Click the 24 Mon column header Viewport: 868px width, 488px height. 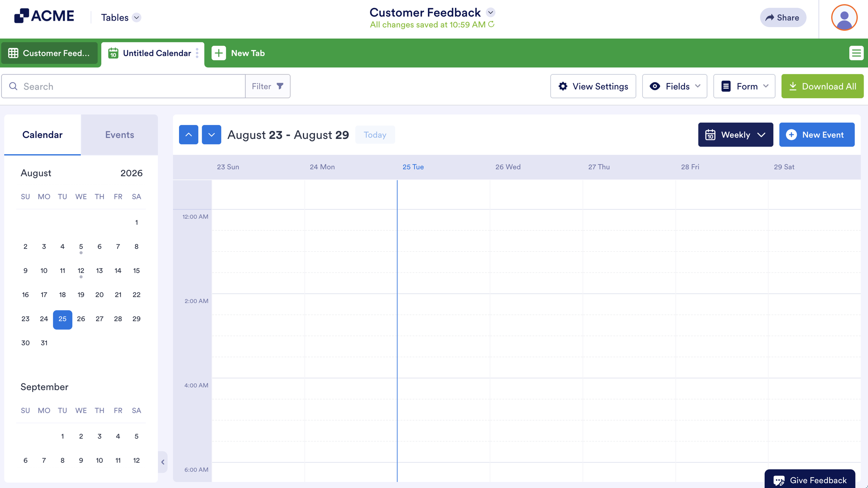322,167
